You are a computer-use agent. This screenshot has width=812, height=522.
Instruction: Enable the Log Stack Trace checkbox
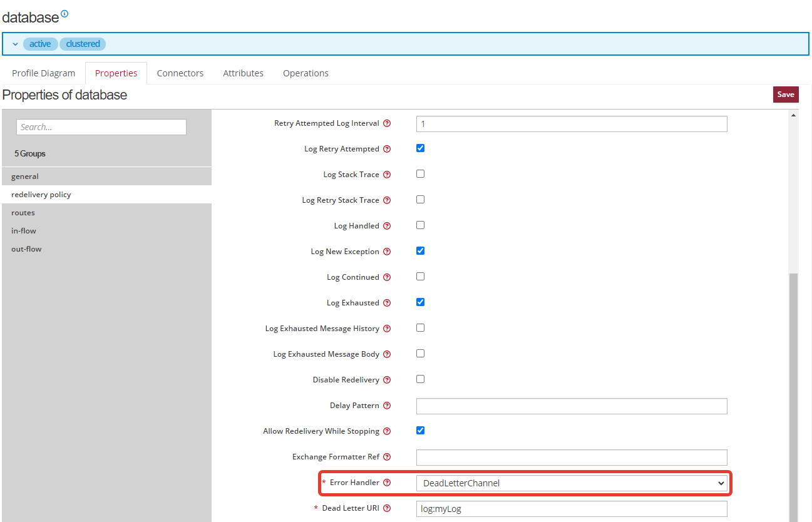pyautogui.click(x=421, y=174)
